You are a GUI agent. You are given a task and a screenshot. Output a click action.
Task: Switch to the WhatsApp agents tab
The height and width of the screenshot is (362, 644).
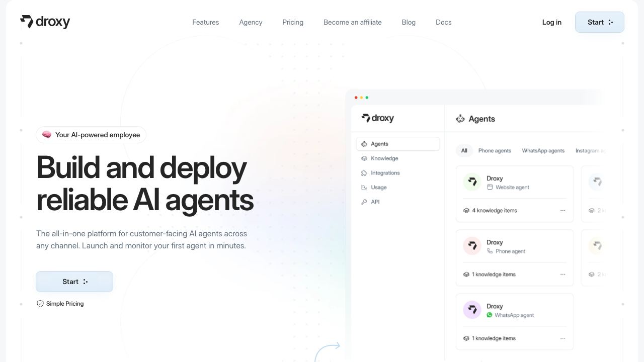pos(543,150)
